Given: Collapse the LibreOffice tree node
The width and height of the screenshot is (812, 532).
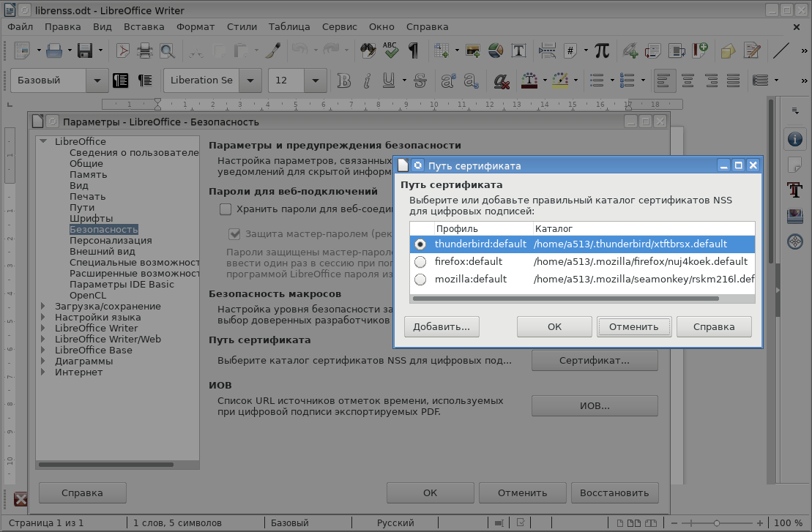Looking at the screenshot, I should (x=43, y=141).
